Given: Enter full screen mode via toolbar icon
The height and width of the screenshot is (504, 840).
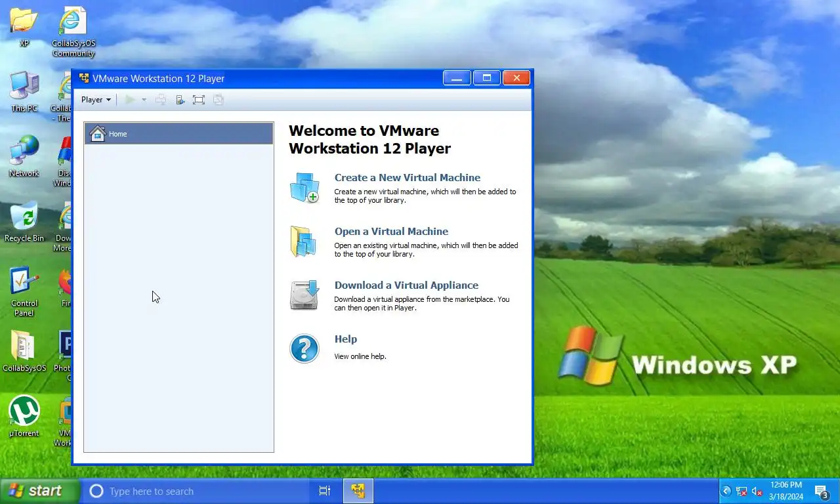Looking at the screenshot, I should pos(199,100).
